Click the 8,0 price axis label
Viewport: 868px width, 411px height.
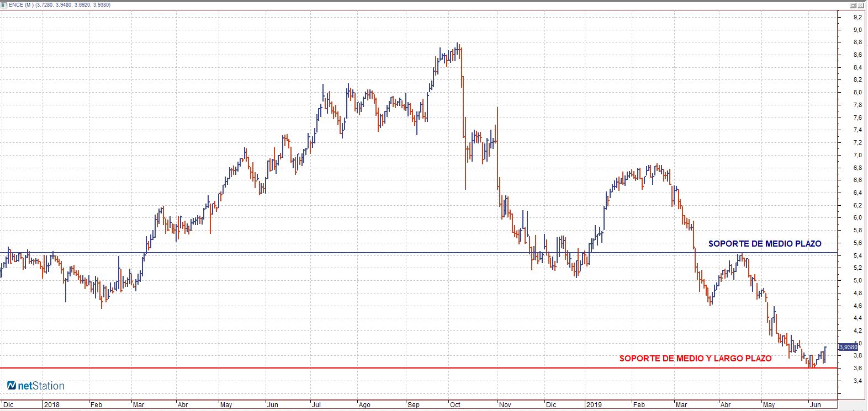[858, 93]
